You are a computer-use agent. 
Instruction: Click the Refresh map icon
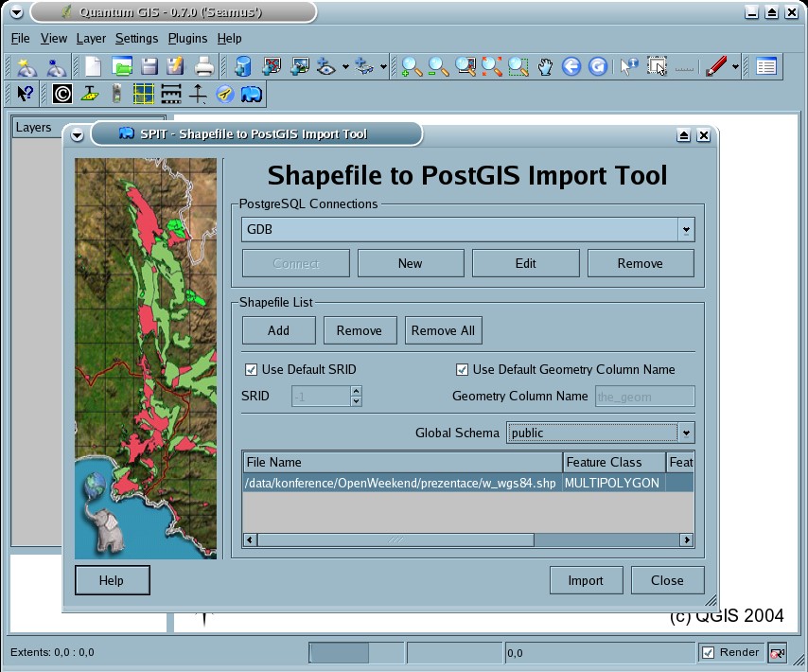tap(598, 66)
